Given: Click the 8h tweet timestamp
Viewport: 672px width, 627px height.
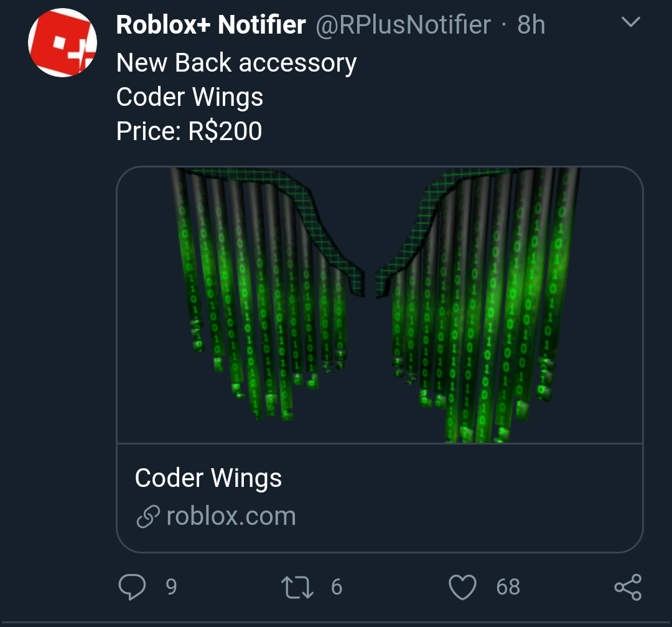Looking at the screenshot, I should pos(531,25).
